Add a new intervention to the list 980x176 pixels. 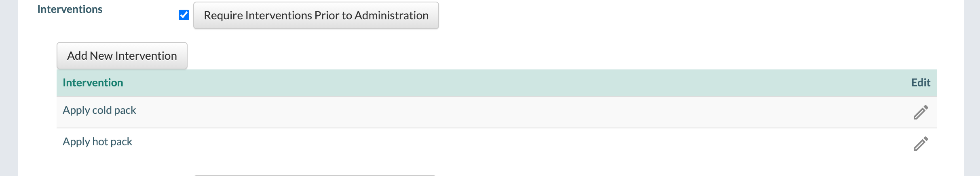(122, 56)
